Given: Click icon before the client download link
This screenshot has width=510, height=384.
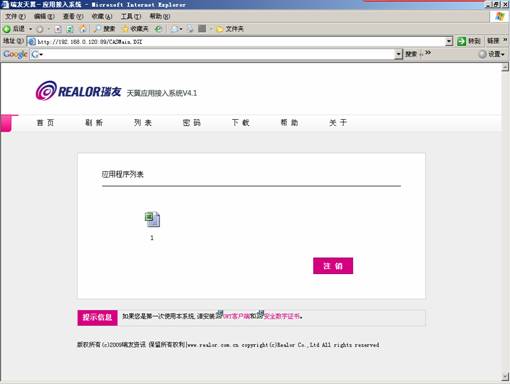Looking at the screenshot, I should pyautogui.click(x=219, y=314).
